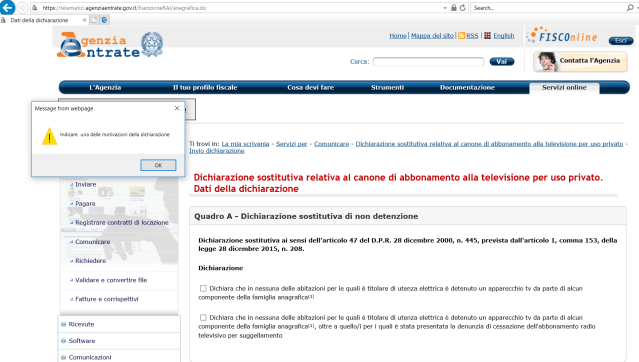Viewport: 639px width, 362px height.
Task: Open the 'Mappa del sito' link
Action: (x=432, y=35)
